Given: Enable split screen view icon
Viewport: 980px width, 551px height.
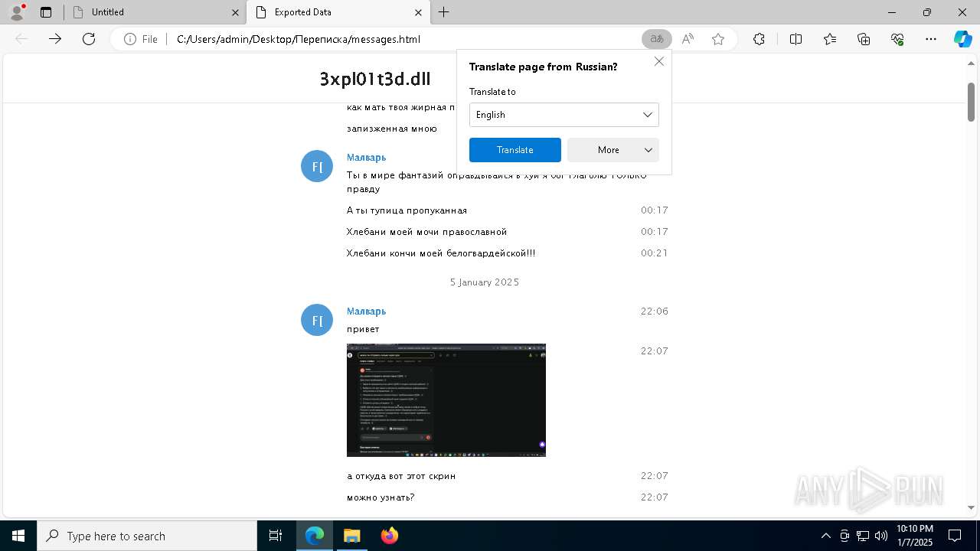Looking at the screenshot, I should (795, 39).
